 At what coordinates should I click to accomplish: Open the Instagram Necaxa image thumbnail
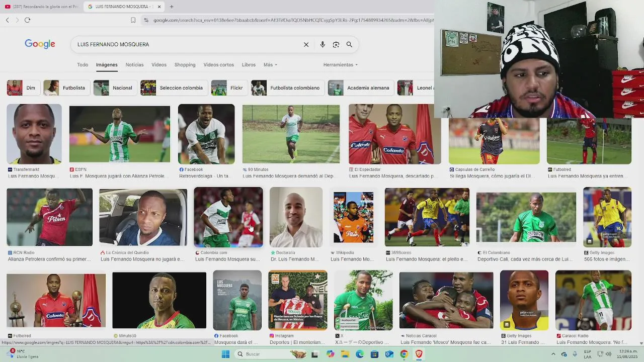pyautogui.click(x=298, y=300)
